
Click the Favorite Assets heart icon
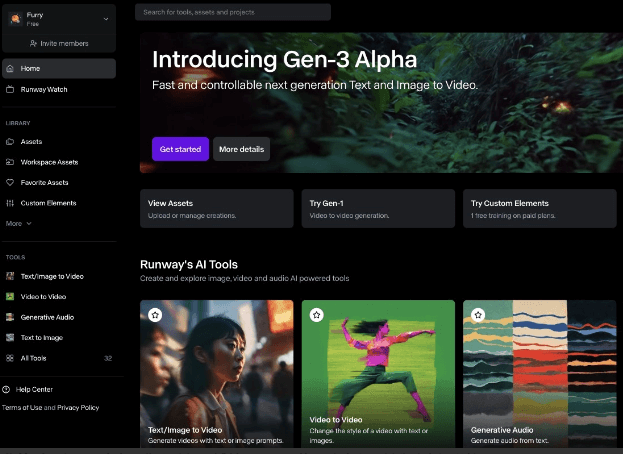point(10,183)
